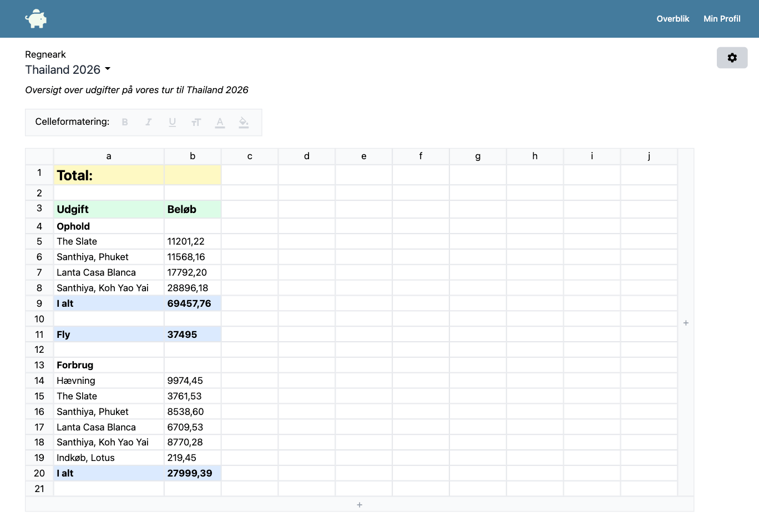The width and height of the screenshot is (759, 532).
Task: Select amount cell 17792,20
Action: pos(193,272)
